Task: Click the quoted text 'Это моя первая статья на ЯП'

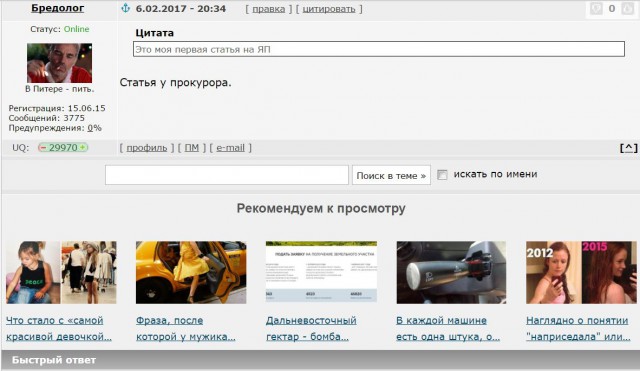Action: (x=202, y=49)
